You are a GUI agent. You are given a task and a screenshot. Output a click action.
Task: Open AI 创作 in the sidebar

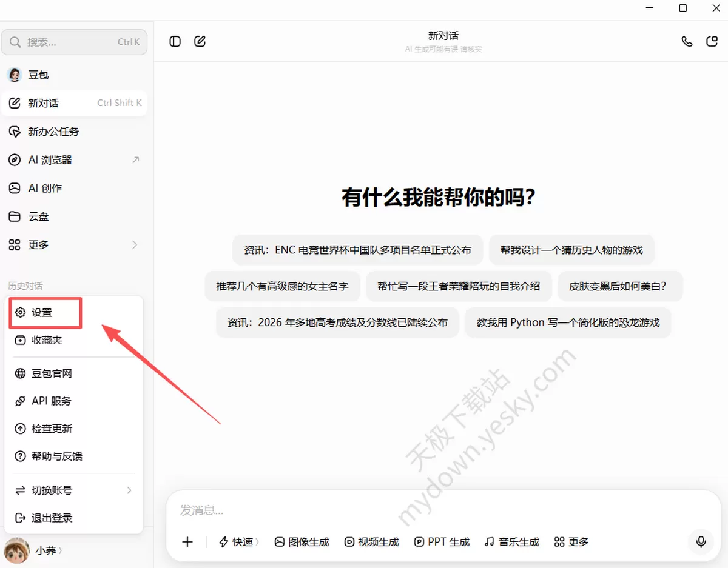pos(74,188)
